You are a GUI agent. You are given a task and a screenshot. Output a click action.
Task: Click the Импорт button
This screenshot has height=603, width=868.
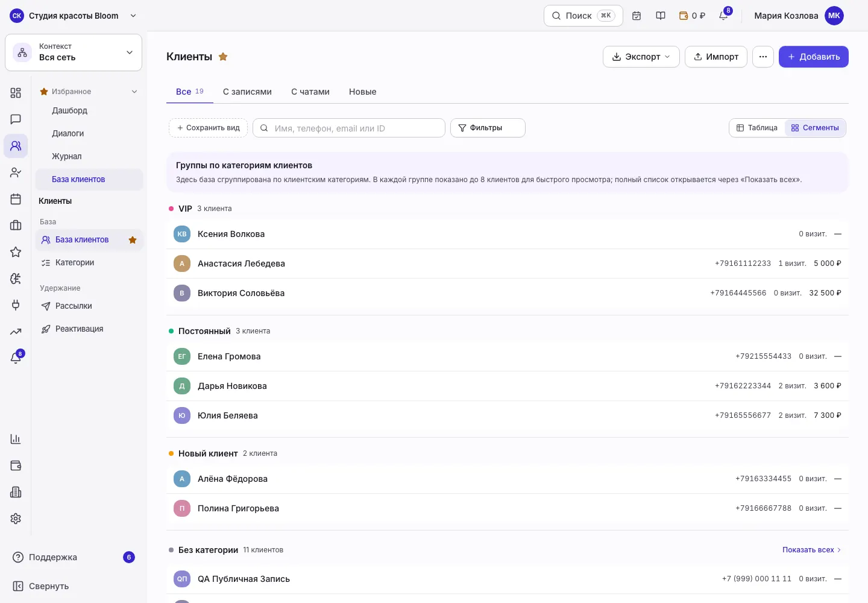pos(716,57)
